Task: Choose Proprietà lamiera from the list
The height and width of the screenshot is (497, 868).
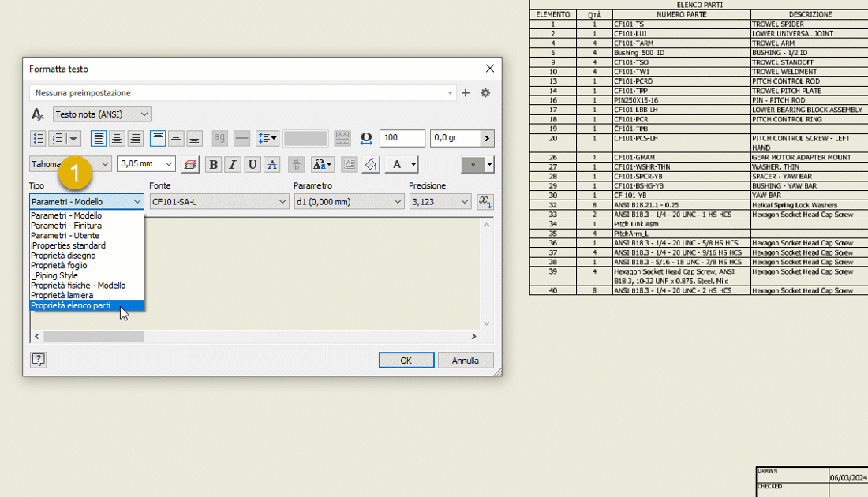Action: [x=86, y=296]
